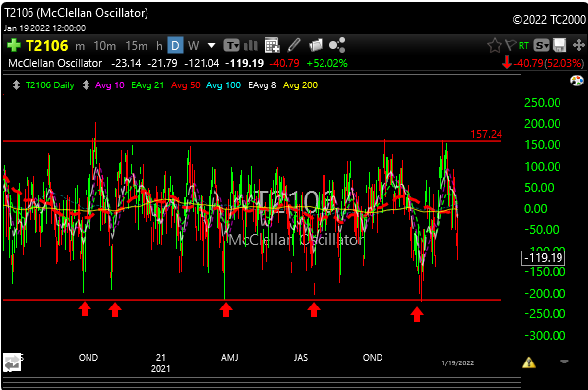Click the small dropdown arrow beside the warning icon
The width and height of the screenshot is (588, 390).
(564, 362)
